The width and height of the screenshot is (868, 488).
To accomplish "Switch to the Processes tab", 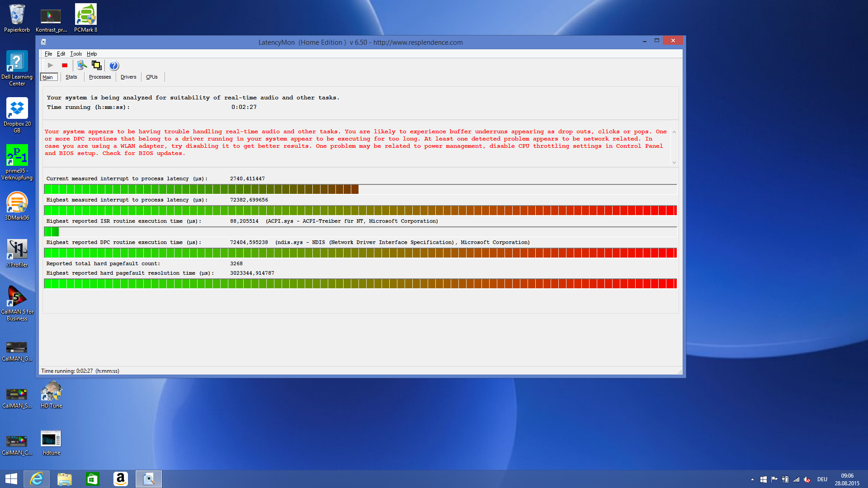I will [x=100, y=77].
